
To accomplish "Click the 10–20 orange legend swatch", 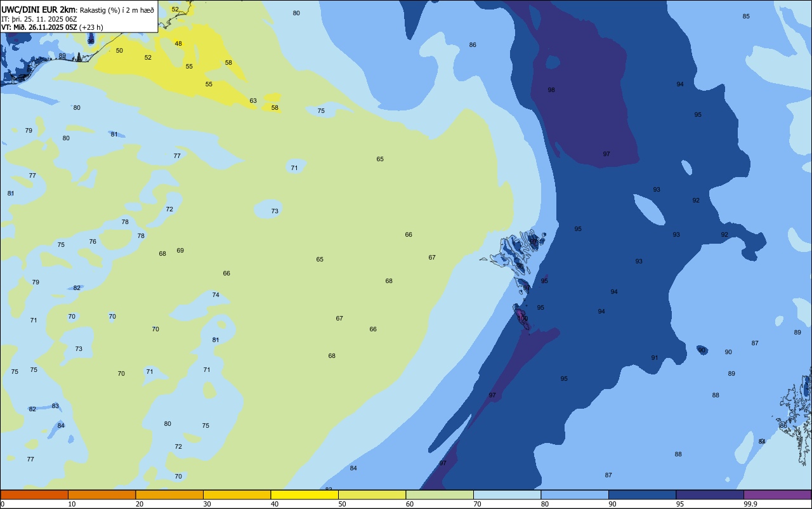I will tap(101, 494).
